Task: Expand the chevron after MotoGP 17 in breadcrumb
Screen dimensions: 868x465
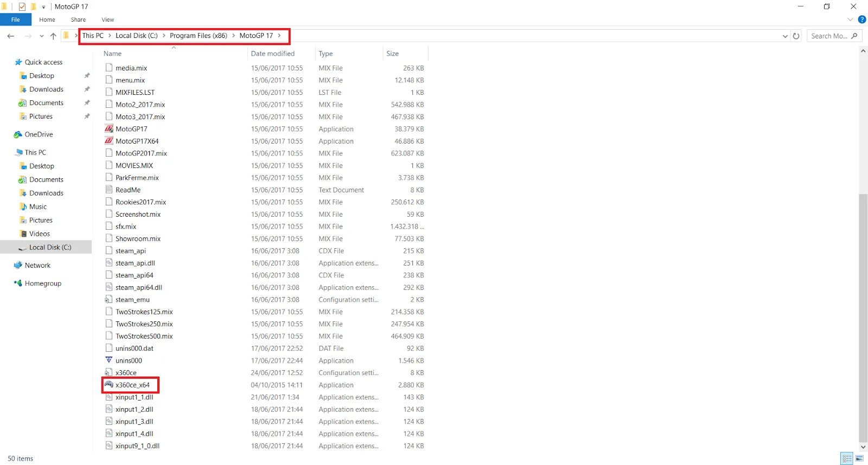Action: [x=279, y=36]
